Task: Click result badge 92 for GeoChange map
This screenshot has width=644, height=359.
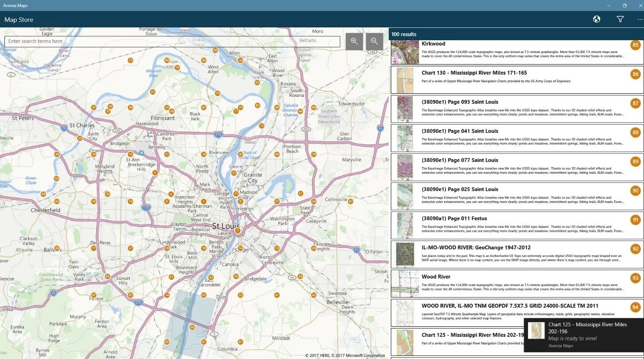Action: click(636, 249)
